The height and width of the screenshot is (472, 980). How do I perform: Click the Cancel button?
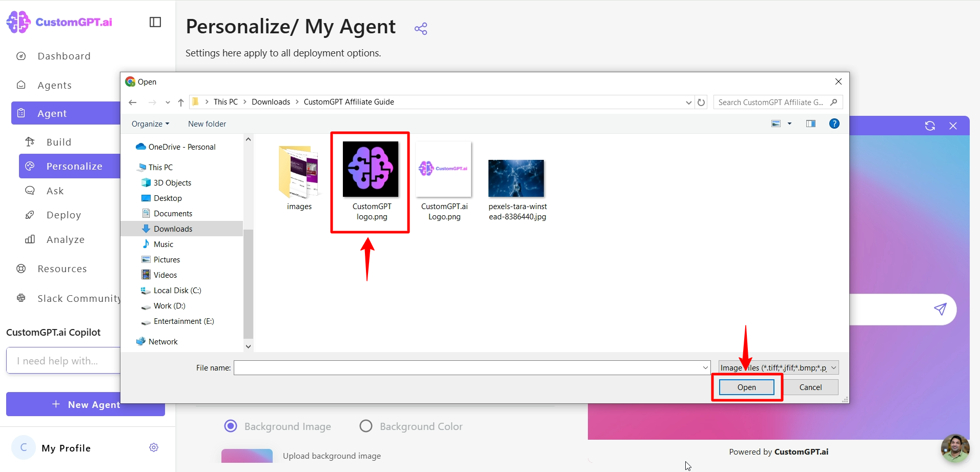[810, 387]
